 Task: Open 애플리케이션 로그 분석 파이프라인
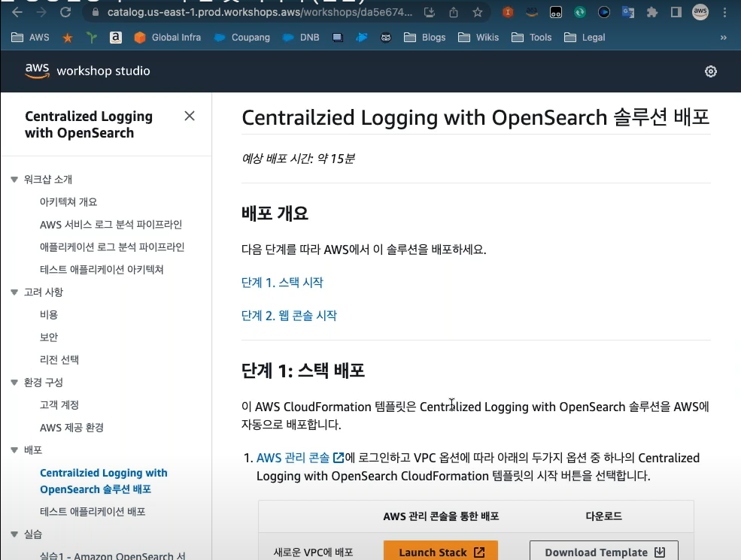pyautogui.click(x=112, y=247)
